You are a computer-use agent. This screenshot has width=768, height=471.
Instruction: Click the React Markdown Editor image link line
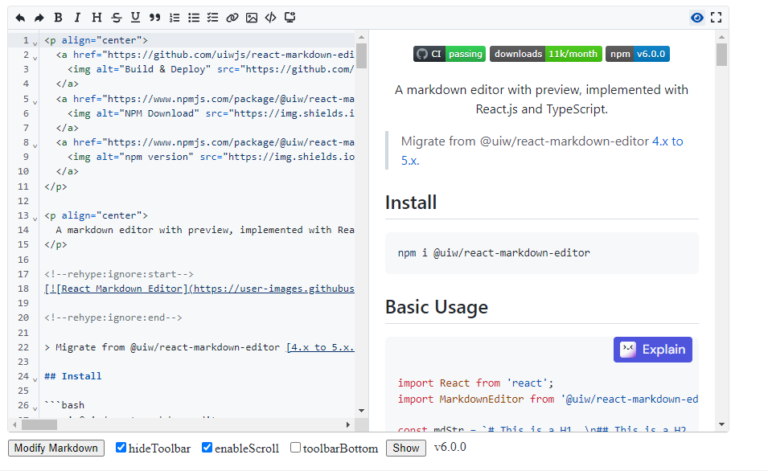point(199,289)
